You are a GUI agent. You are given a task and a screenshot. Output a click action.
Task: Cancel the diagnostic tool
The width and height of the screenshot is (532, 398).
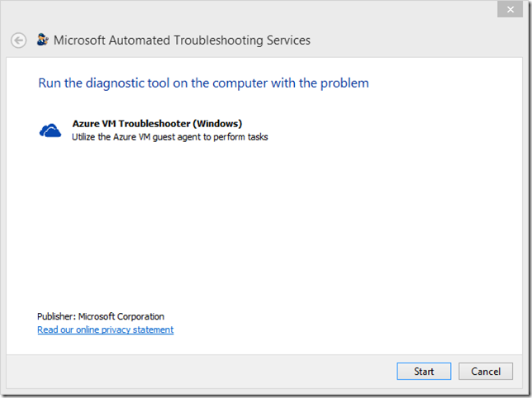(x=486, y=372)
